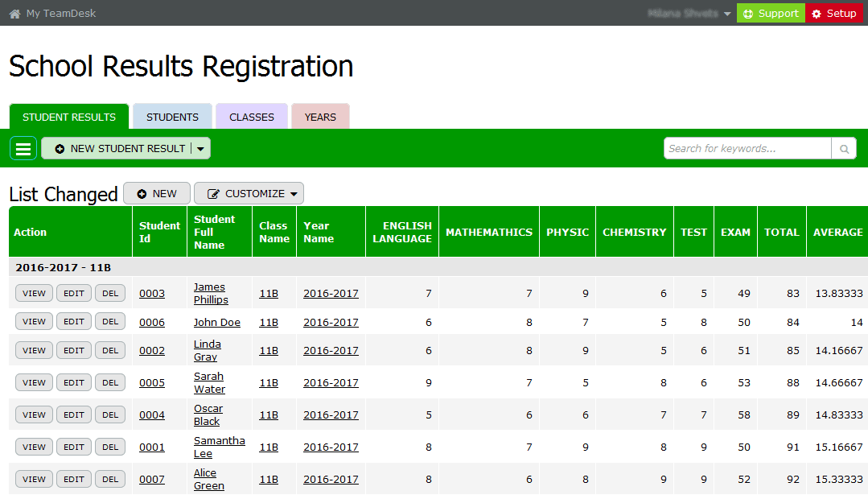
Task: Click View for James Phillips
Action: coord(34,294)
